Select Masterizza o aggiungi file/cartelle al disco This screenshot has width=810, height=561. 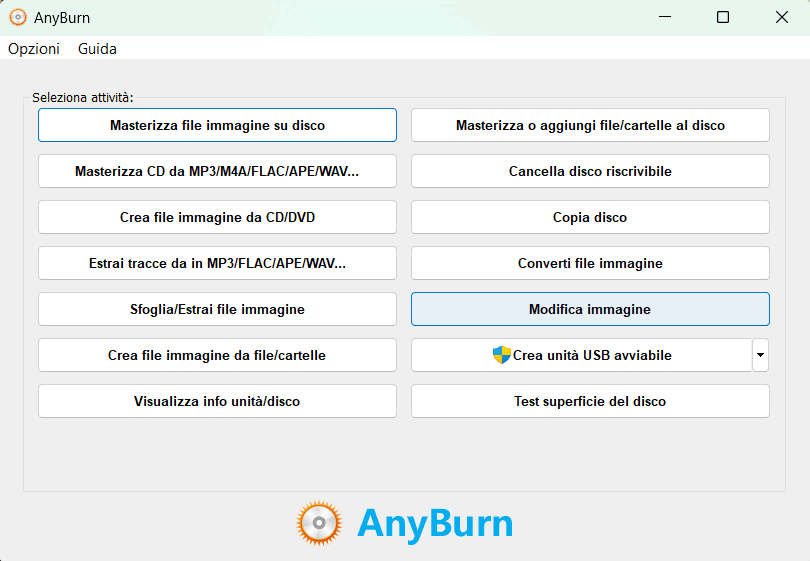tap(590, 125)
